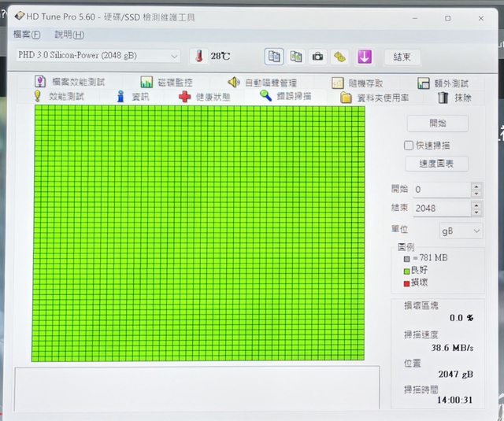
Task: Increase the 開始 start value with up arrow
Action: tap(476, 186)
